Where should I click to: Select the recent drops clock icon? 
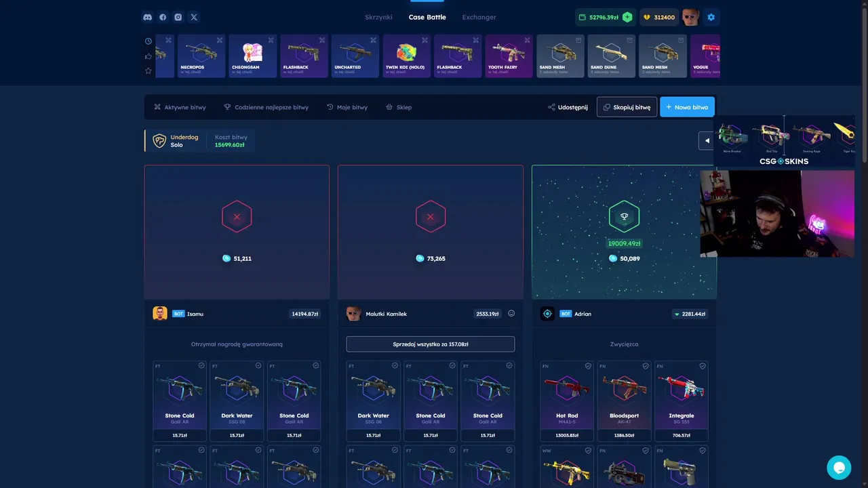(x=149, y=41)
